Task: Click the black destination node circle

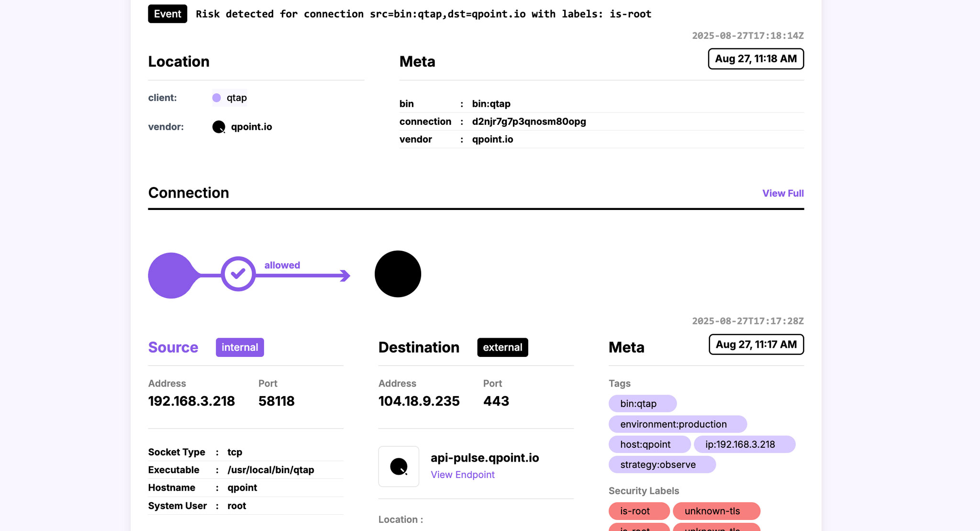Action: point(398,274)
